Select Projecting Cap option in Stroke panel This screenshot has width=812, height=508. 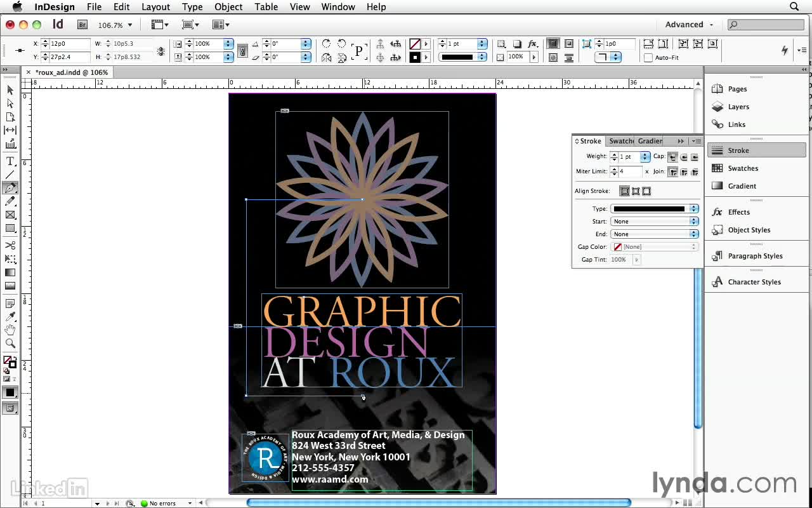tap(695, 157)
